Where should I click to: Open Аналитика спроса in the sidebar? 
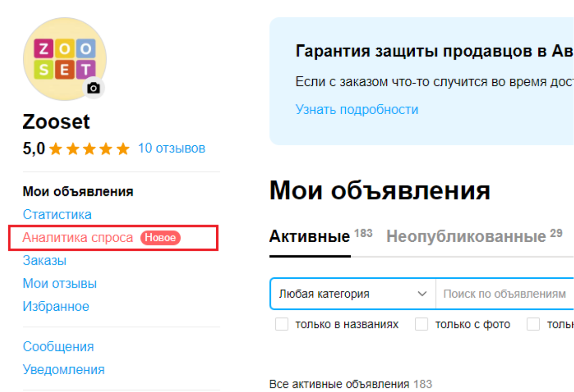pyautogui.click(x=78, y=238)
